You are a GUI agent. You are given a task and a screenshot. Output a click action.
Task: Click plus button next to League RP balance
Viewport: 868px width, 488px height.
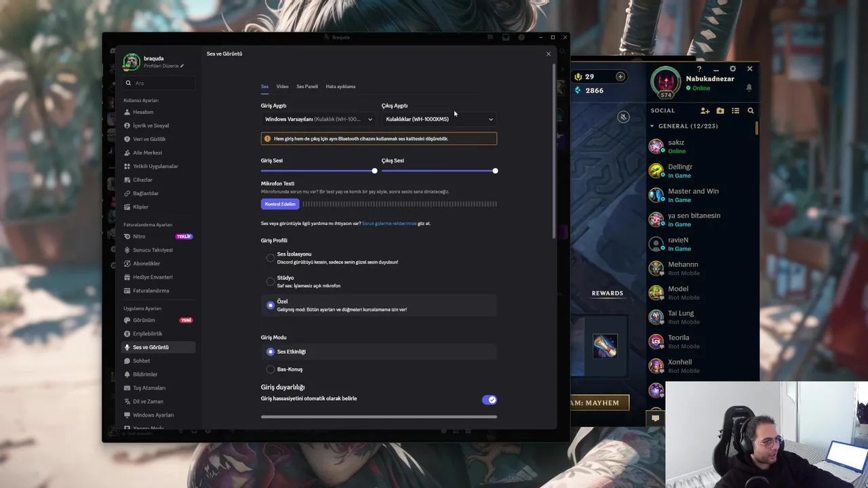(x=620, y=77)
